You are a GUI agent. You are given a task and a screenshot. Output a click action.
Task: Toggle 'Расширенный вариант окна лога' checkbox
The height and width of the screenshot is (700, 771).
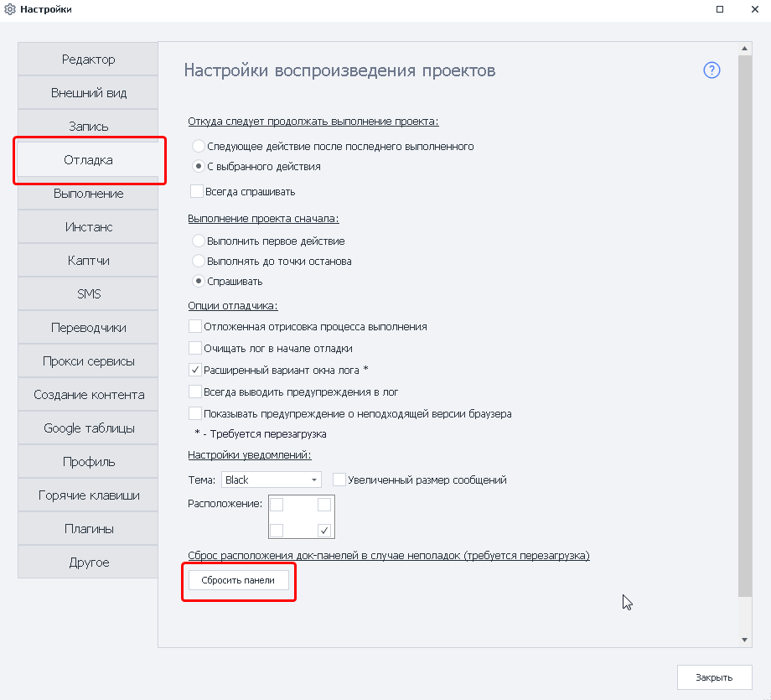(195, 370)
